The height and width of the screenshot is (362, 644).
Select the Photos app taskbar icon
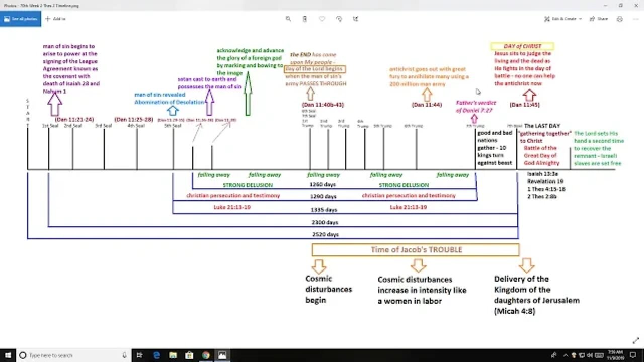tap(222, 355)
